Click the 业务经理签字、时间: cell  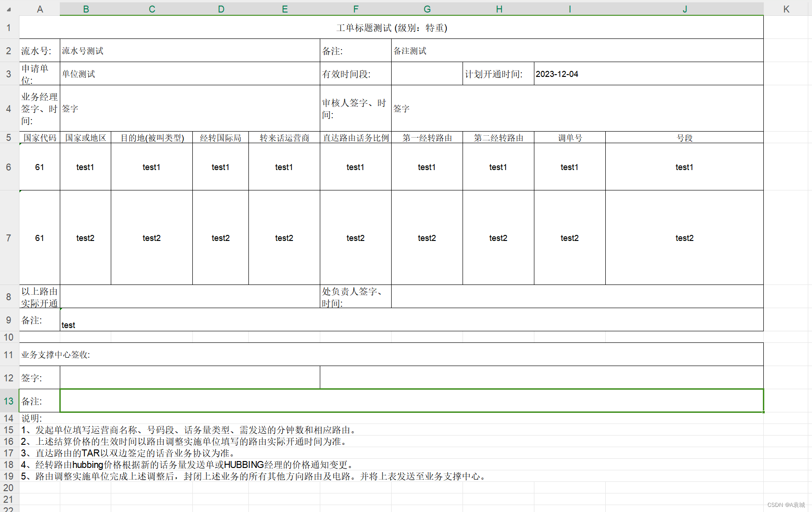coord(40,108)
